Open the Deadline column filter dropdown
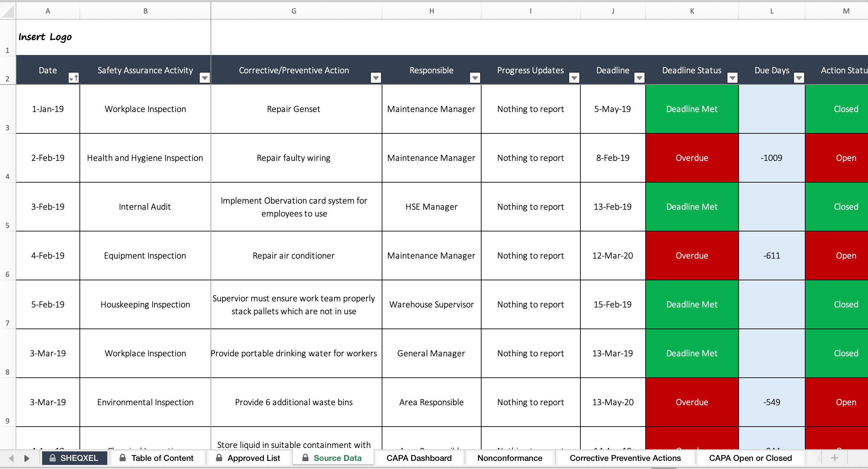Viewport: 868px width, 469px height. click(x=639, y=78)
